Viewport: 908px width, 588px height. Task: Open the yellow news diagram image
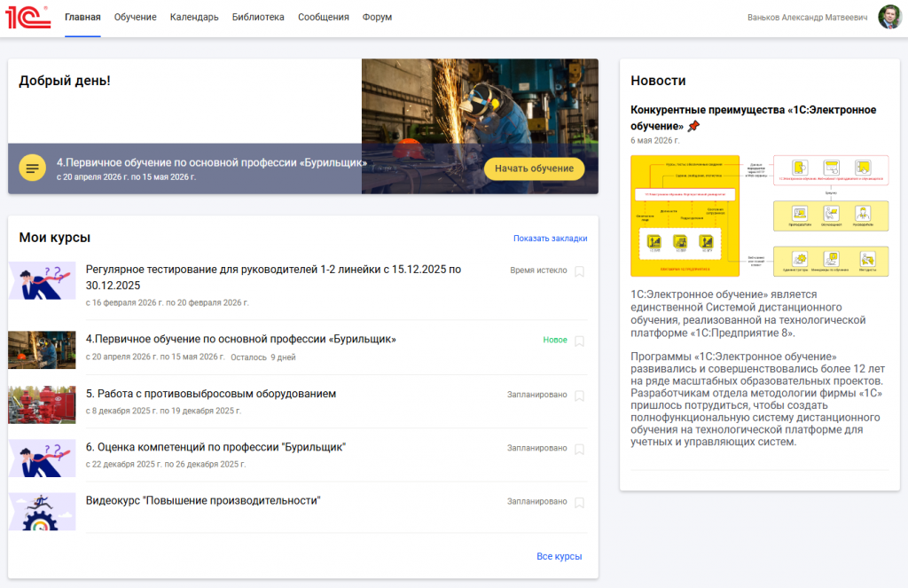[759, 216]
